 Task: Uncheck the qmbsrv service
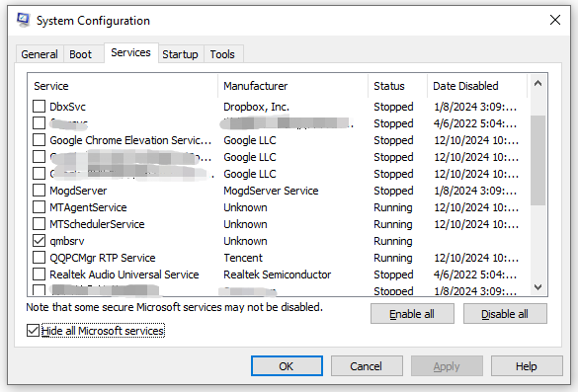click(39, 241)
